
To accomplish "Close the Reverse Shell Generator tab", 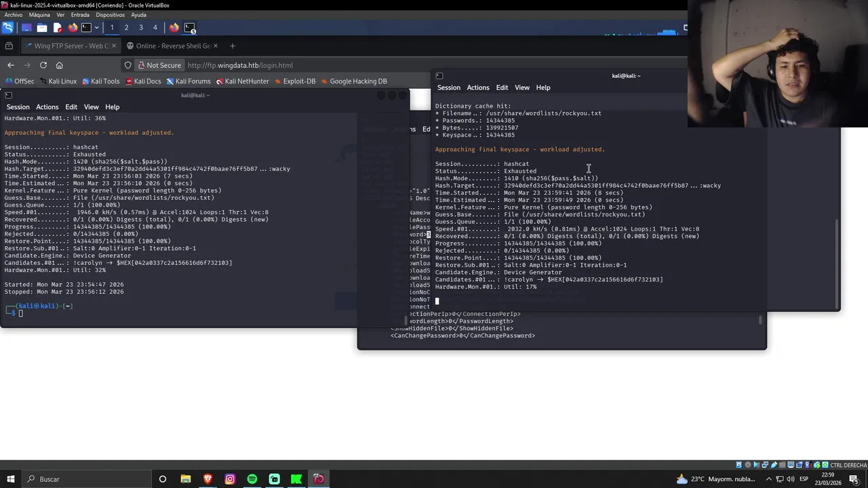I will pos(216,46).
